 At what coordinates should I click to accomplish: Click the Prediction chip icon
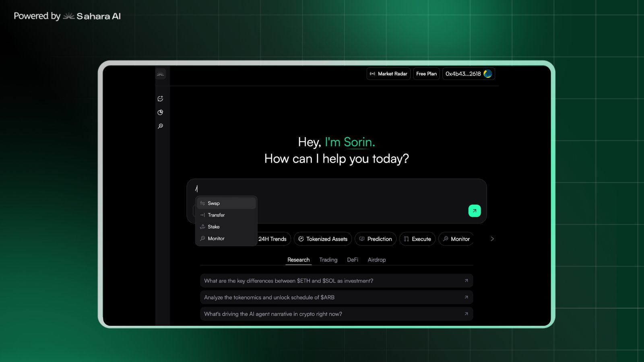click(x=362, y=239)
